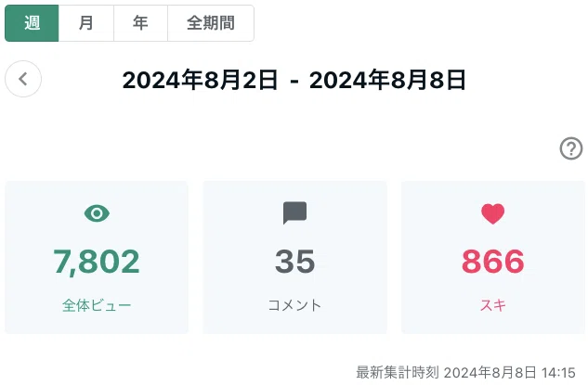Screen dimensions: 588x385
Task: Click the 全体ビュー label
Action: (97, 305)
